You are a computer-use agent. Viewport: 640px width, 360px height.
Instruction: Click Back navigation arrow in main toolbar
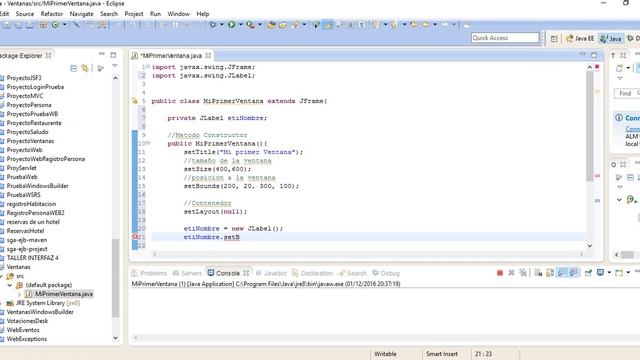point(426,25)
